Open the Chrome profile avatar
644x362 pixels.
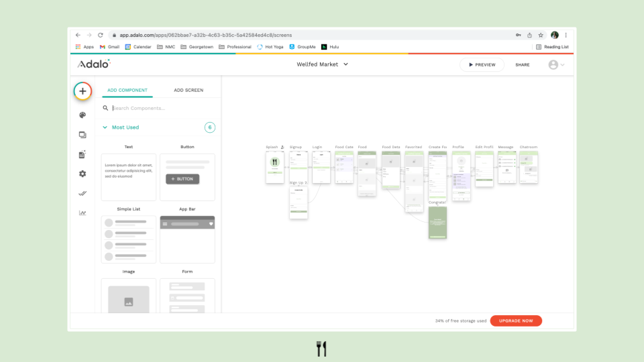pos(555,36)
